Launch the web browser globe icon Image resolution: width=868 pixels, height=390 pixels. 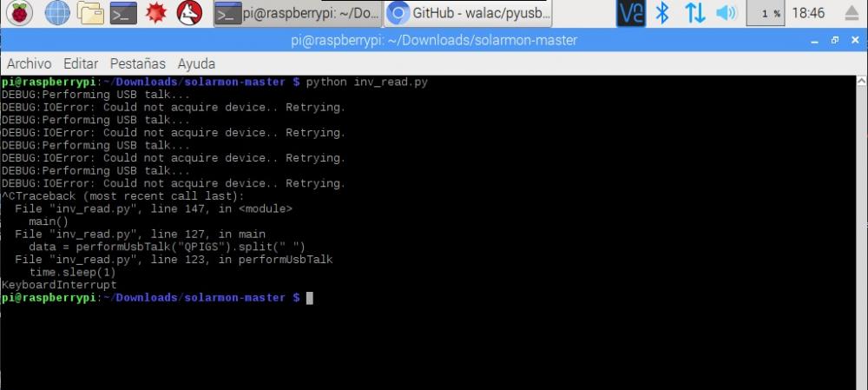tap(57, 13)
